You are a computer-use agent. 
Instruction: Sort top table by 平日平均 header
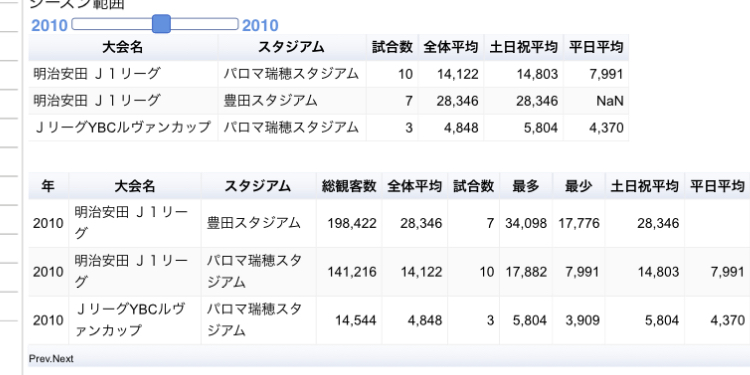[596, 47]
